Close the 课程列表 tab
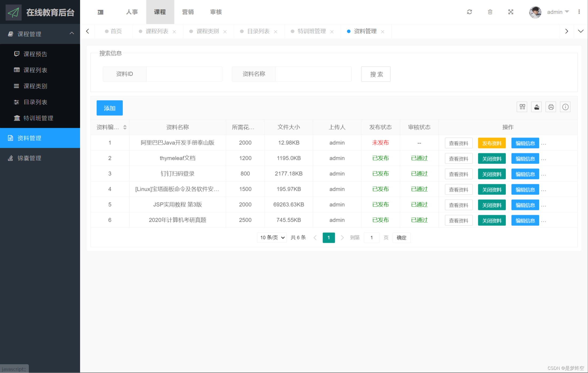 pyautogui.click(x=174, y=31)
